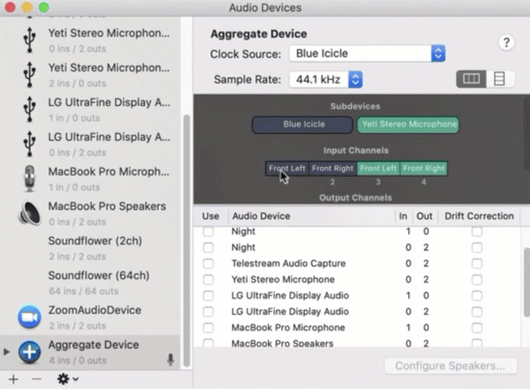Viewport: 530px width, 389px height.
Task: Click the subdevice table vertical scrollbar
Action: pyautogui.click(x=527, y=282)
